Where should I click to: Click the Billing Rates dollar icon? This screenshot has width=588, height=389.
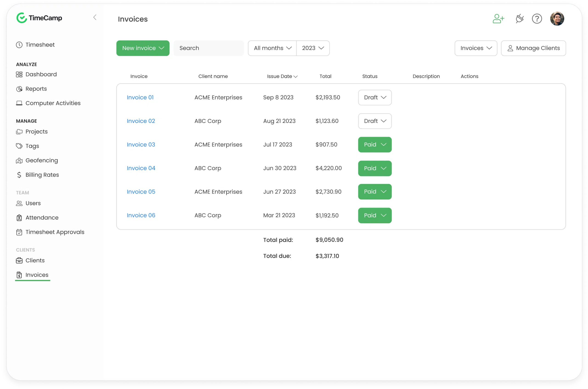point(19,175)
